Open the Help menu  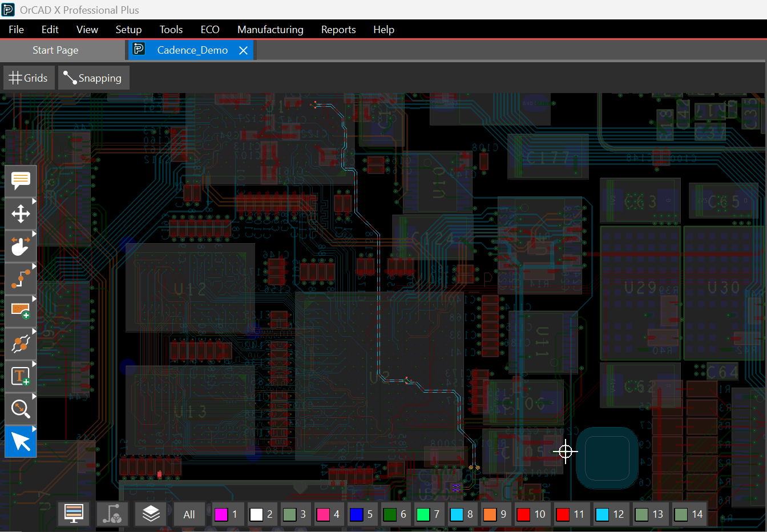click(383, 30)
